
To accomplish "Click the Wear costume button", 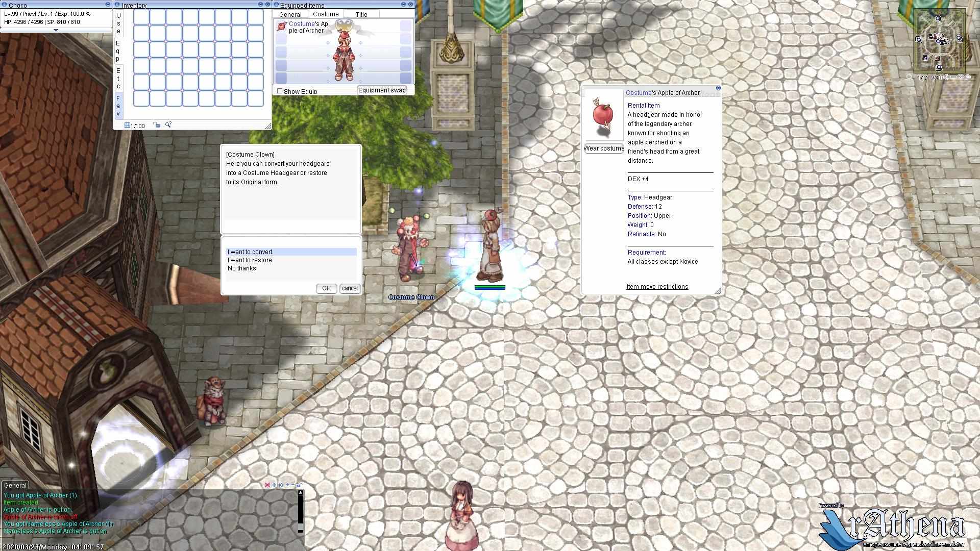I will tap(602, 148).
